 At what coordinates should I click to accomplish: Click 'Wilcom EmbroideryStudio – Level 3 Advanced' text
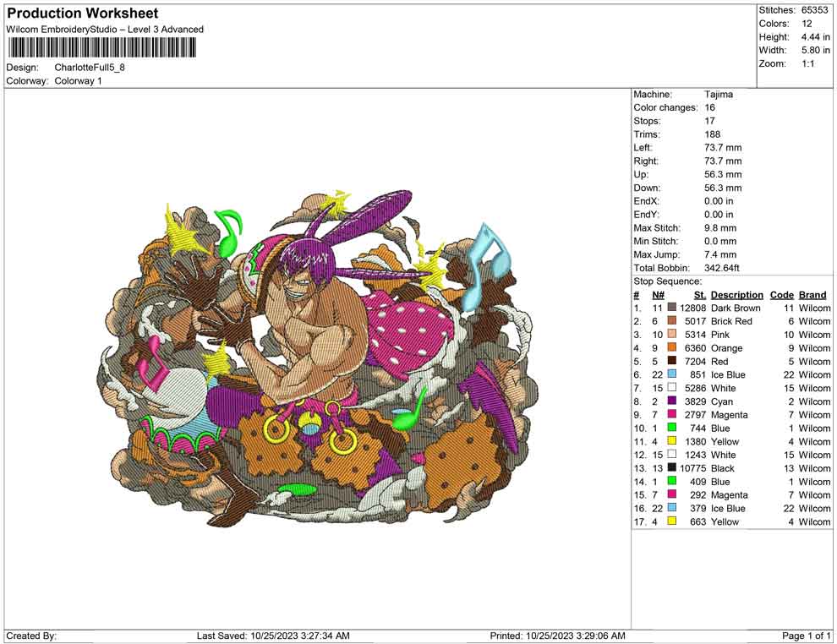click(x=105, y=30)
